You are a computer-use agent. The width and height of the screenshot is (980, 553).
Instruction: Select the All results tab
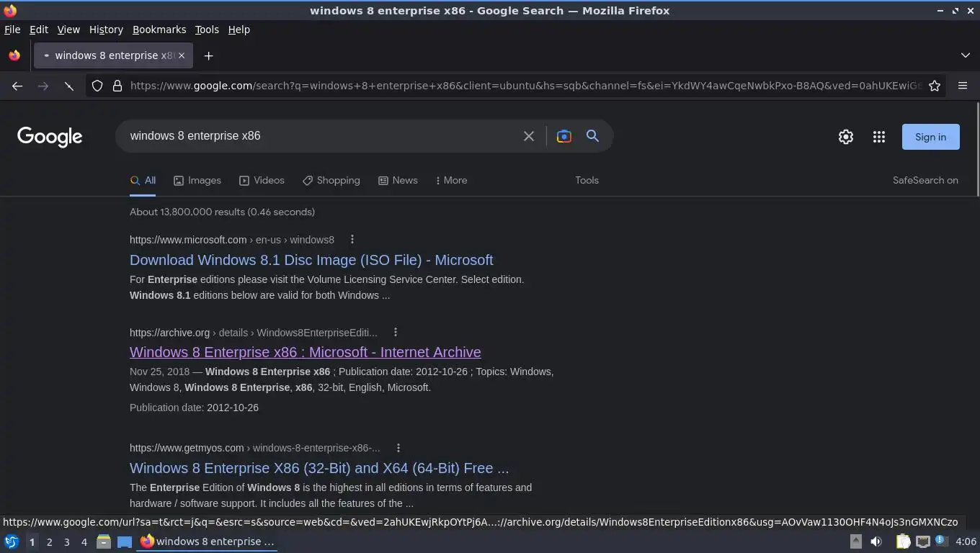point(143,180)
